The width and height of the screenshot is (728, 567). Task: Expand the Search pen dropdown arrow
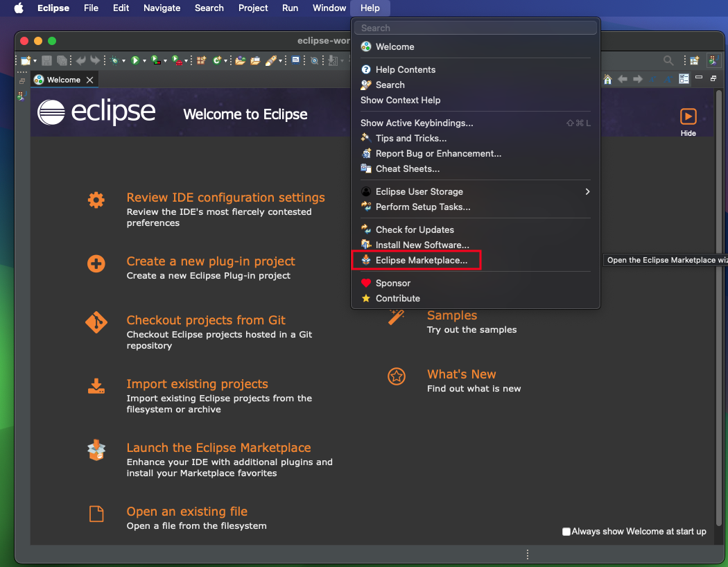(280, 61)
